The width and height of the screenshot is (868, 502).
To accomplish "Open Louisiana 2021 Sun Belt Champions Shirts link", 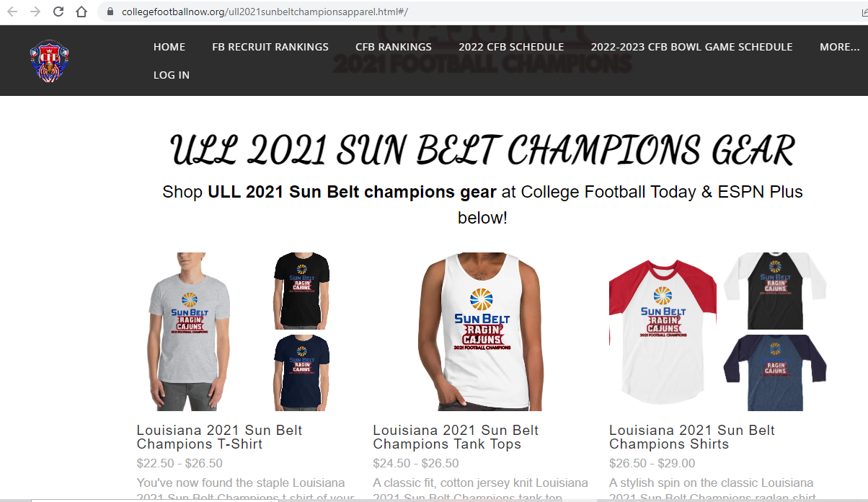I will 692,437.
